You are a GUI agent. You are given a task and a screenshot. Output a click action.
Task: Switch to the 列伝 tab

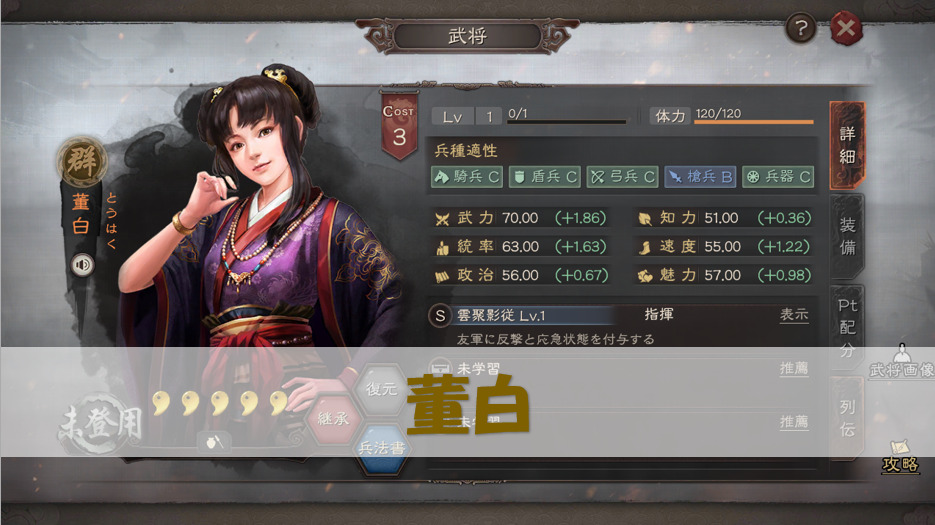[847, 418]
